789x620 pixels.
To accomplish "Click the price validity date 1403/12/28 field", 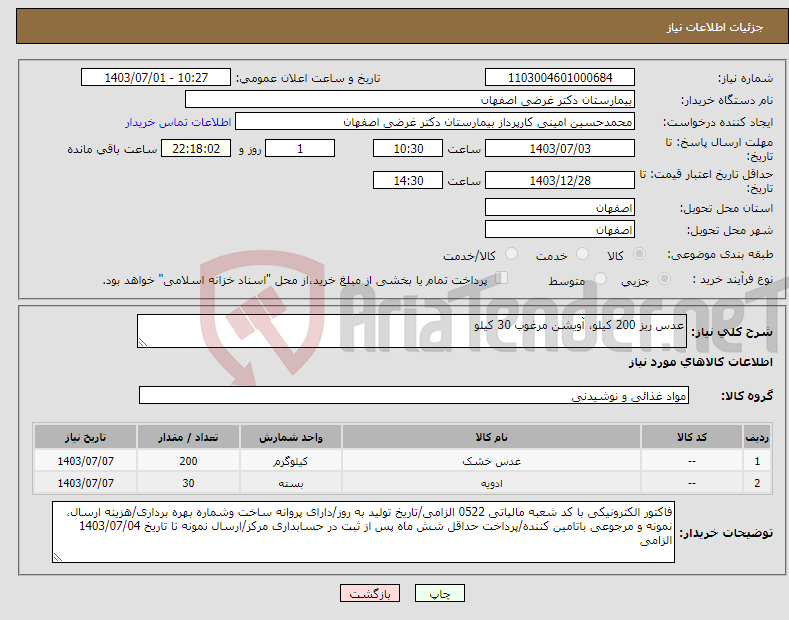I will tap(560, 180).
